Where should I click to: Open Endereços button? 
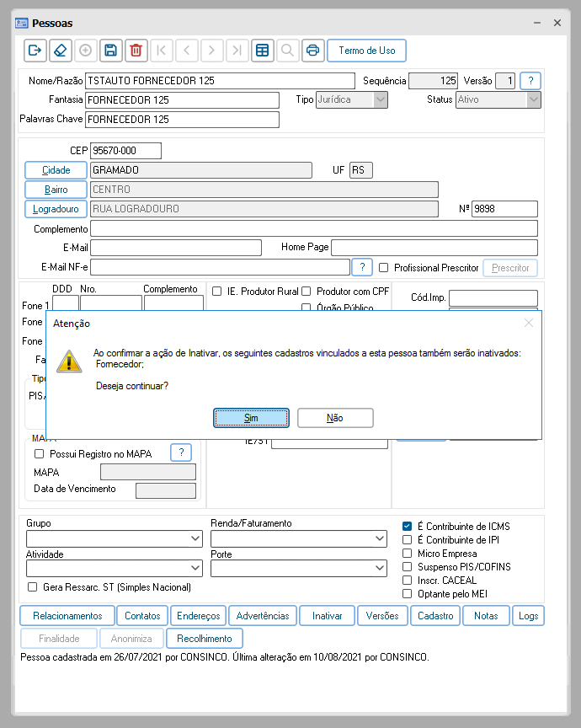coord(198,616)
